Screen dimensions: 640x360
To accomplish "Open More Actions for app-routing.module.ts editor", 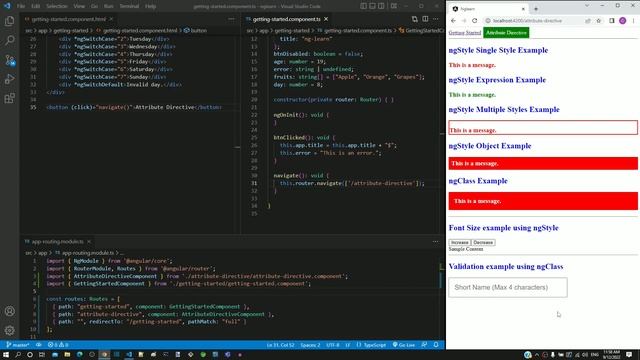I will coord(436,242).
